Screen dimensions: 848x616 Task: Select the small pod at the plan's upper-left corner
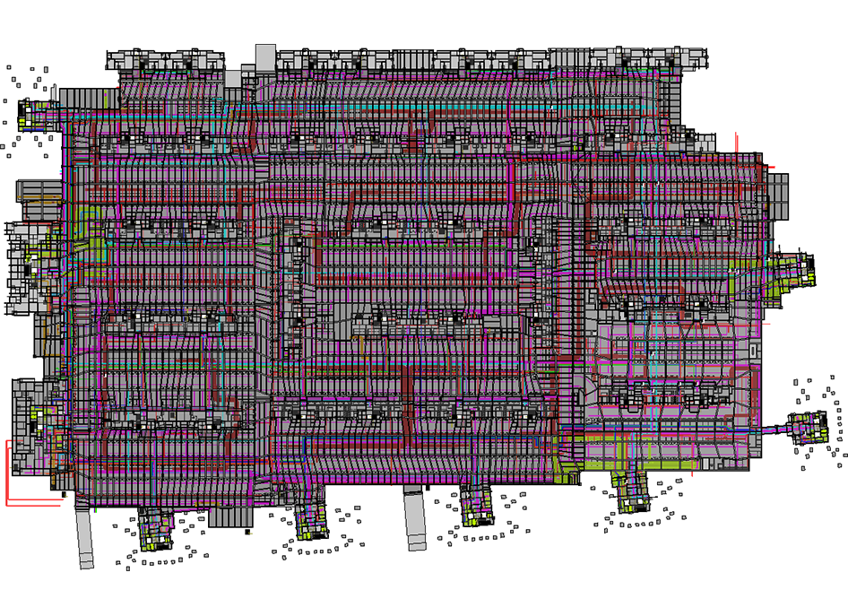click(39, 116)
